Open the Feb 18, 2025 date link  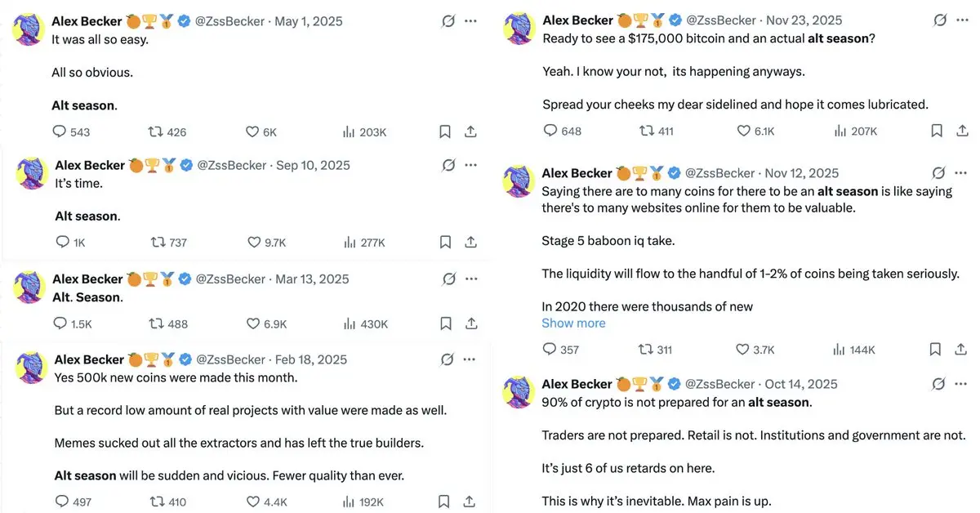[311, 359]
